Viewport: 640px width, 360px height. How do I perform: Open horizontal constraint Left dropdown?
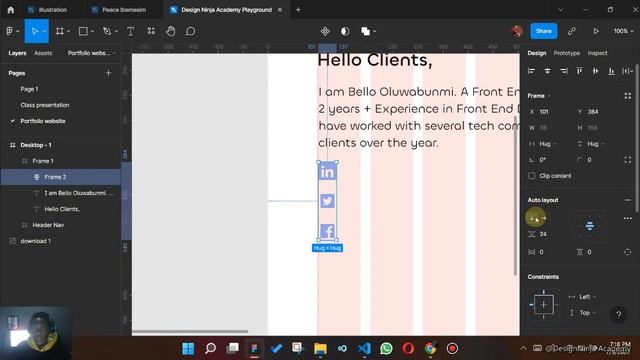[588, 297]
